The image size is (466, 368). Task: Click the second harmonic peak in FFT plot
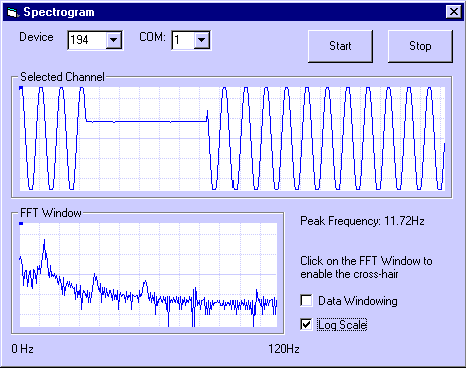95,275
